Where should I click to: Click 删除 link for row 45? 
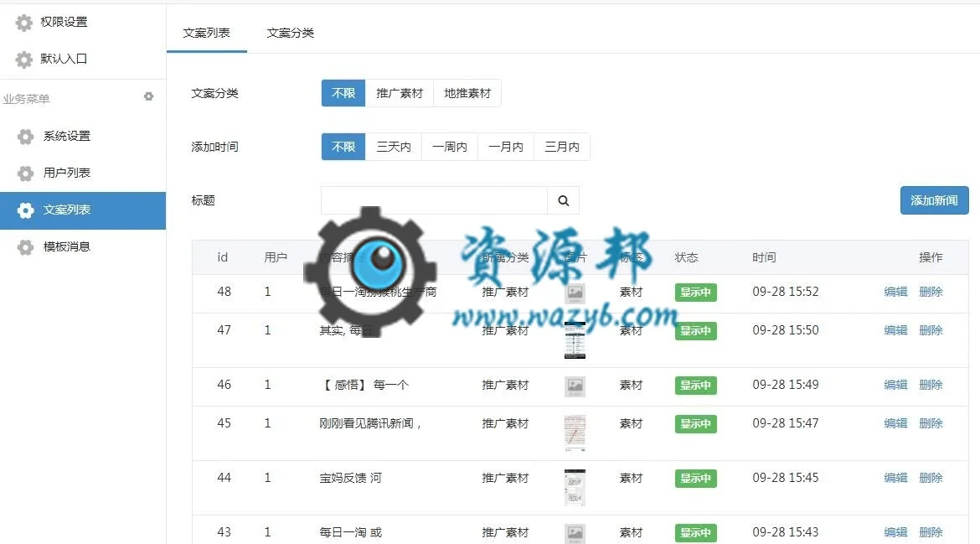click(x=931, y=423)
